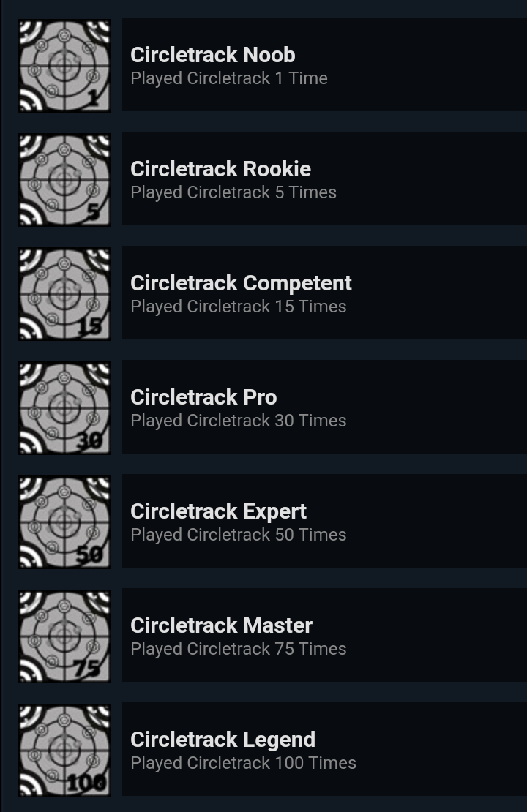Select the "Played Circletrack 5 Times" description
Viewport: 527px width, 812px height.
[233, 192]
